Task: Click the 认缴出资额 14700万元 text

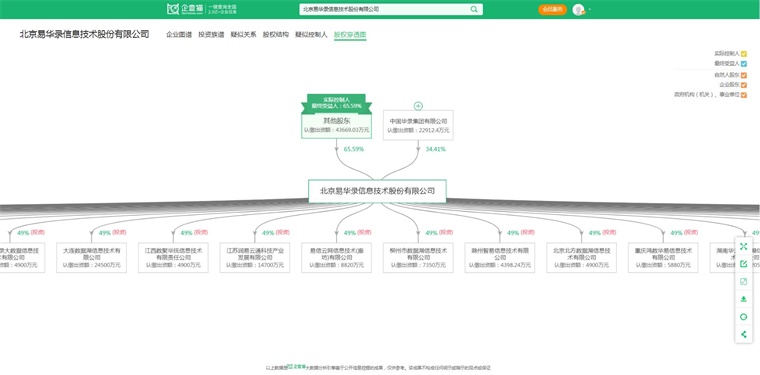Action: (x=255, y=265)
